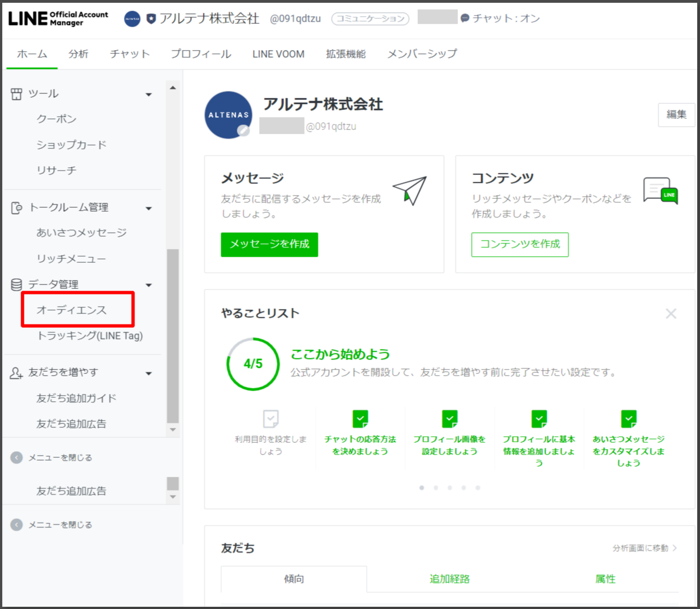The image size is (700, 609).
Task: Click the 編集 button by profile
Action: [x=676, y=114]
